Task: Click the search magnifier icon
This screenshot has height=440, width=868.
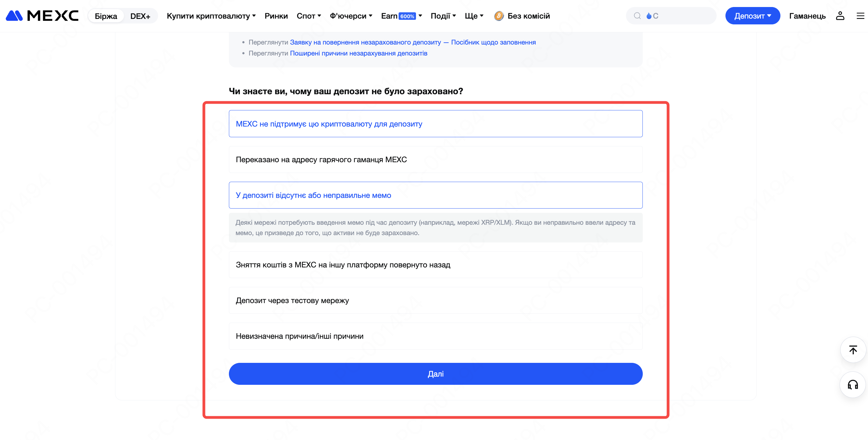Action: click(637, 16)
